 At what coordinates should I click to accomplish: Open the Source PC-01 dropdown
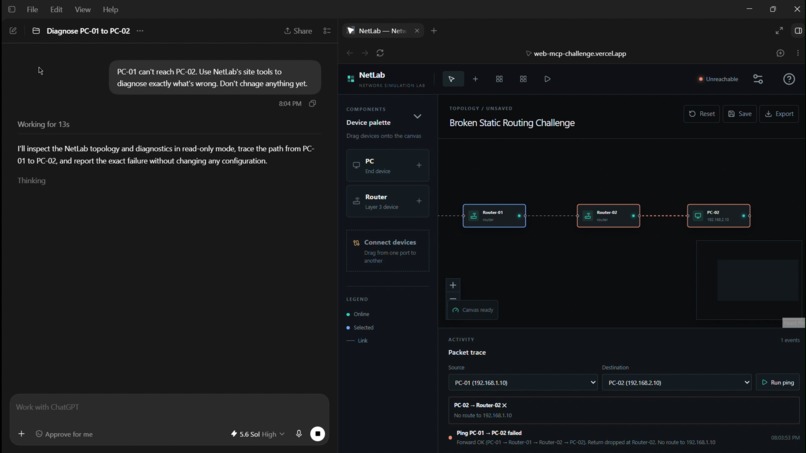[523, 383]
